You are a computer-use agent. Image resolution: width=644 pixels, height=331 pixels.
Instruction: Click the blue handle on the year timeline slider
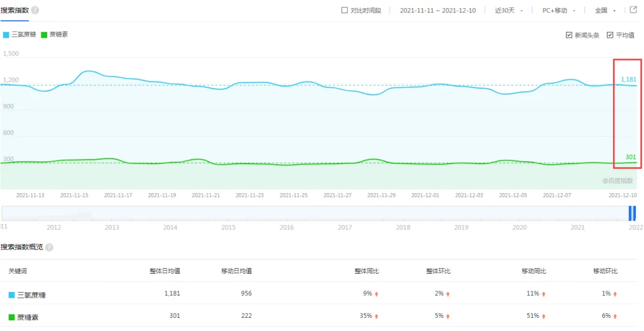point(632,213)
